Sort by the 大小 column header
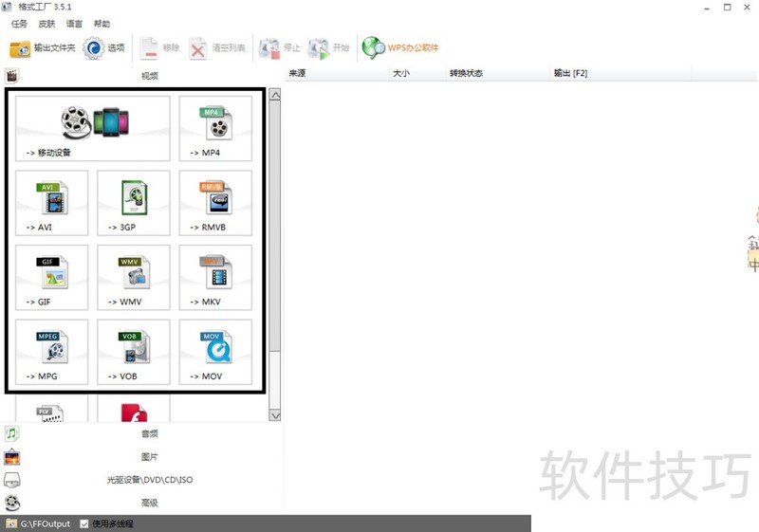Viewport: 759px width, 532px height. click(x=417, y=73)
